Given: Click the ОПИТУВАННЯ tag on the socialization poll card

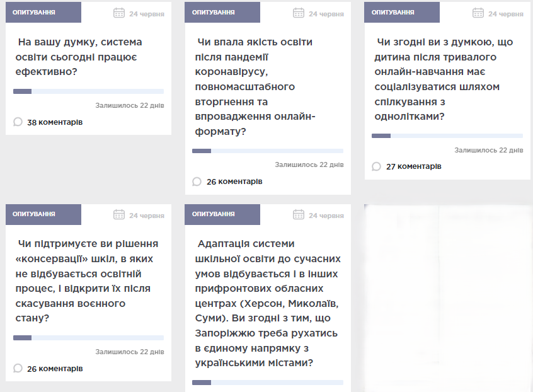Looking at the screenshot, I should click(x=402, y=12).
